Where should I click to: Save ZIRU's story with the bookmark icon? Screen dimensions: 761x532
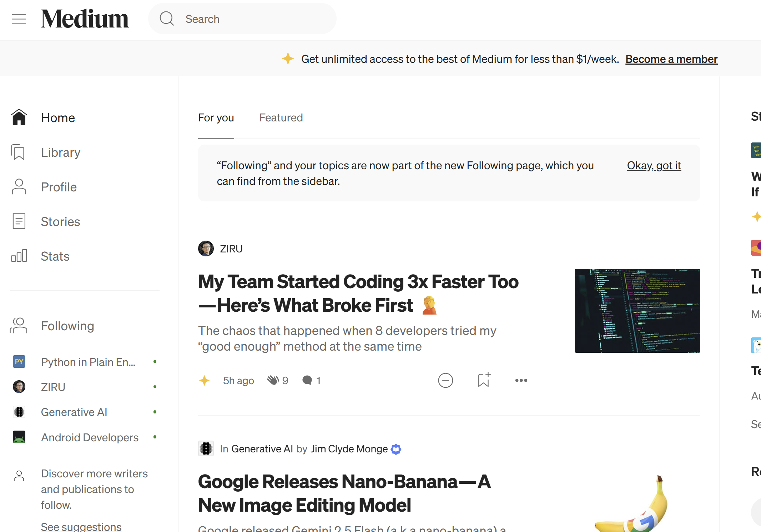click(484, 380)
